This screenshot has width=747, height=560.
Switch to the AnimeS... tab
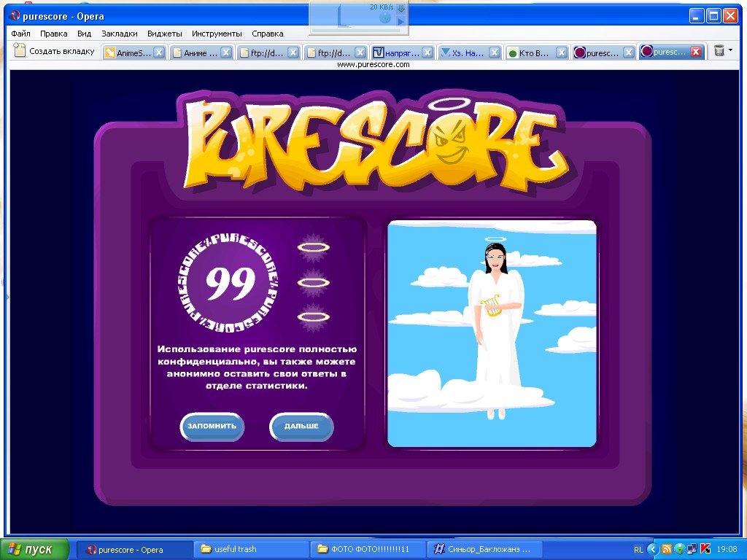click(x=130, y=52)
